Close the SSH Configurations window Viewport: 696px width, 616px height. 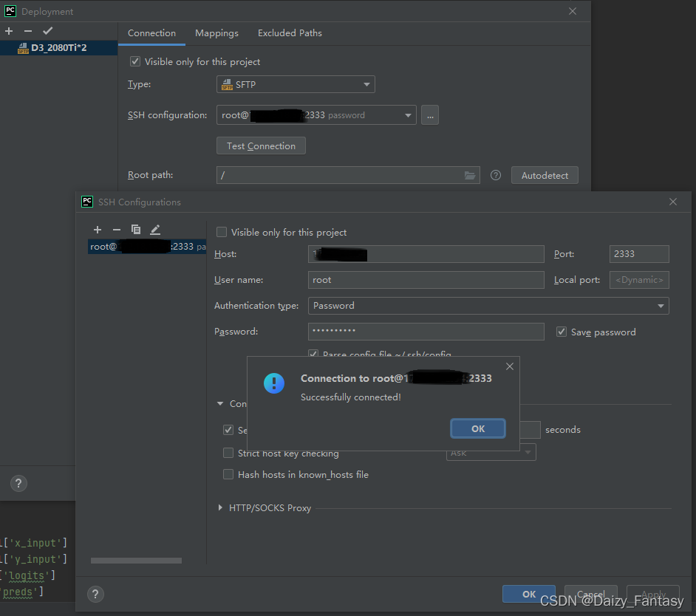point(673,202)
